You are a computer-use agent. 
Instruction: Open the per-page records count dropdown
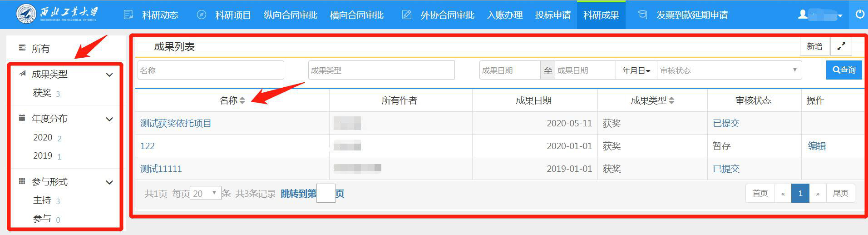point(205,194)
